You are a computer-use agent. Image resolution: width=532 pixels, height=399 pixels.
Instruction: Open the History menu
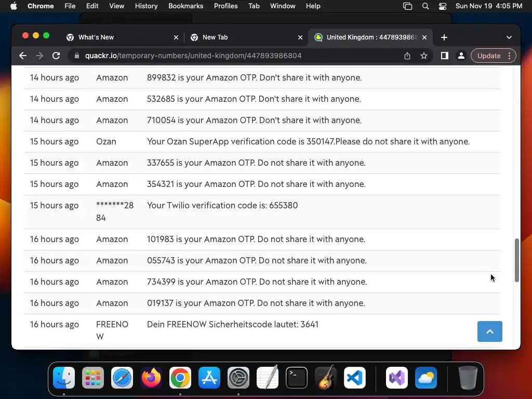pyautogui.click(x=146, y=6)
